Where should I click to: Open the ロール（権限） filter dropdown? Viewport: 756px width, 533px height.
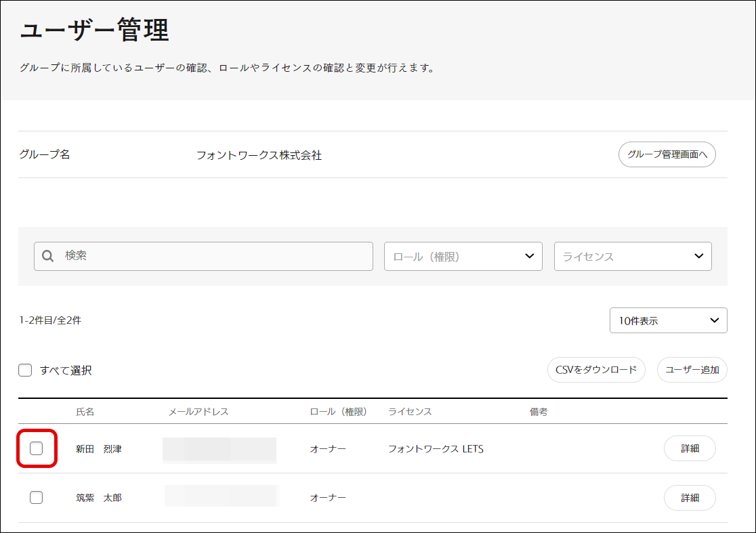[x=463, y=257]
